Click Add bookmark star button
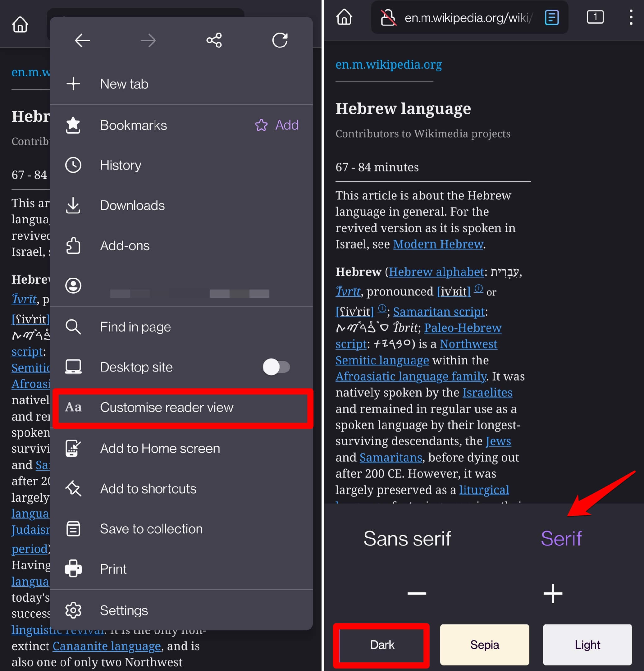This screenshot has height=671, width=644. pyautogui.click(x=276, y=125)
